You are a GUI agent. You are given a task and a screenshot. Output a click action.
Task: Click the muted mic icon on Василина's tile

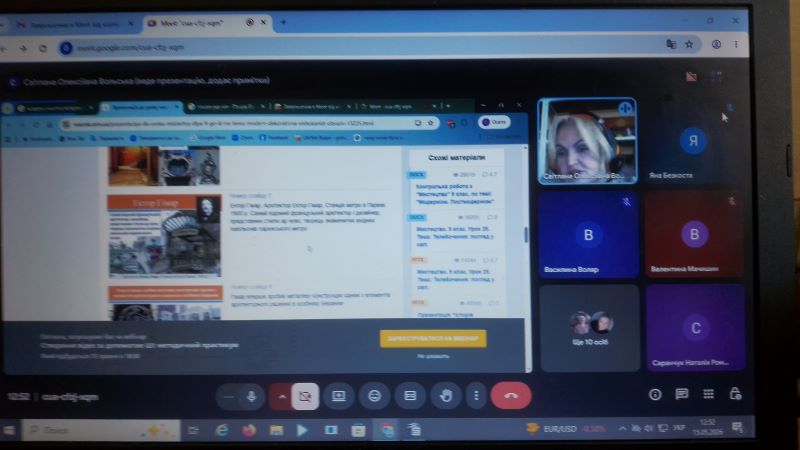(627, 202)
